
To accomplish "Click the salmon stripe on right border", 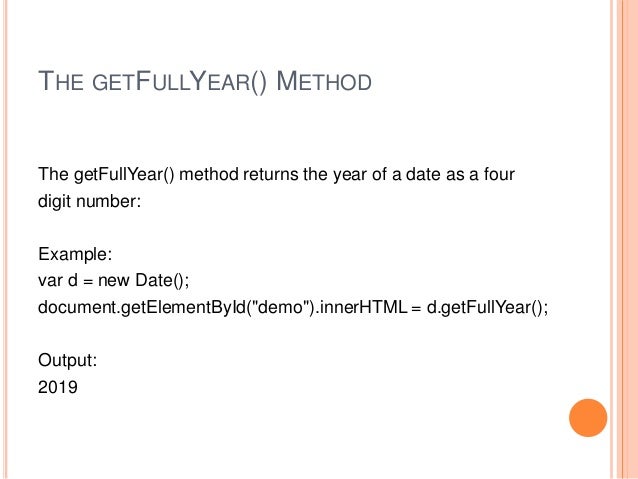I will (x=627, y=239).
